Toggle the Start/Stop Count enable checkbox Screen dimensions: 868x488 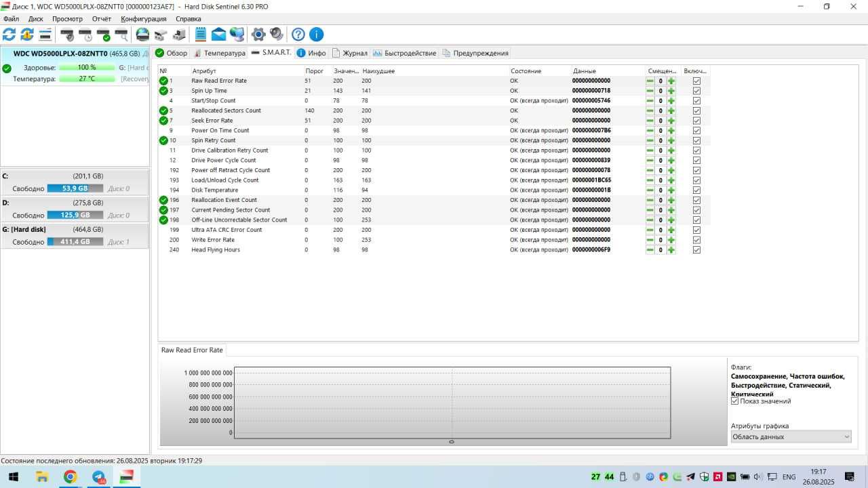[696, 101]
